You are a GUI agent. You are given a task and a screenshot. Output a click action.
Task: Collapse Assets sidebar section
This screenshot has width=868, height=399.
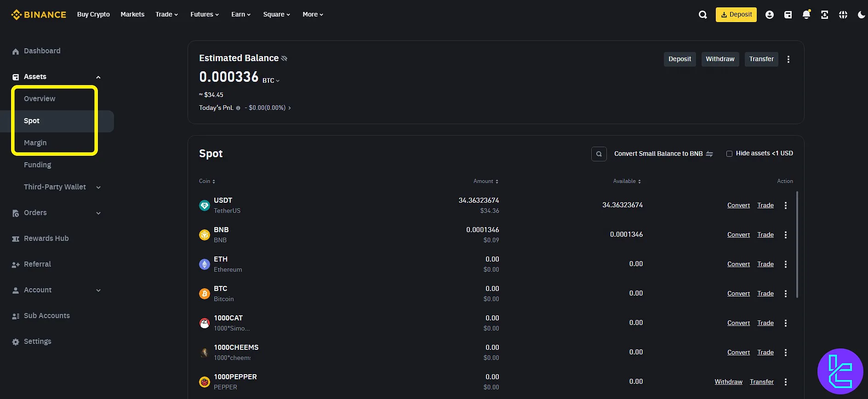98,77
